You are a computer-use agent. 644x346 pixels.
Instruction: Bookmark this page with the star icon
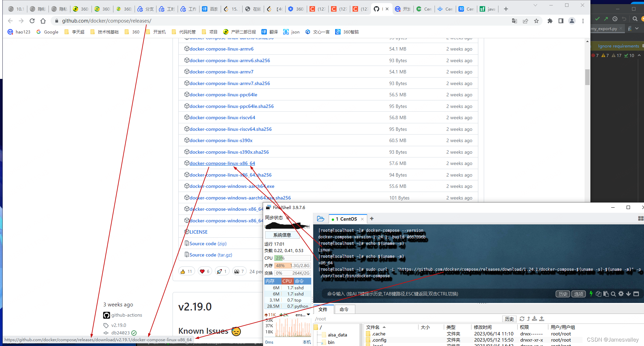536,21
